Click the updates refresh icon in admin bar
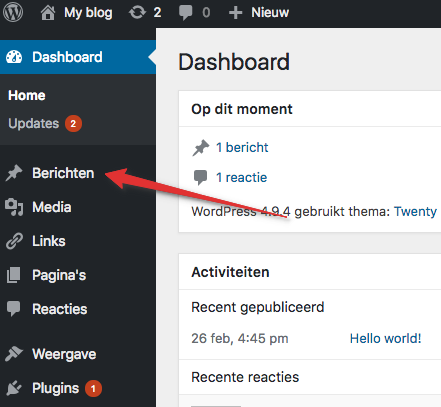This screenshot has height=407, width=441. coord(137,13)
